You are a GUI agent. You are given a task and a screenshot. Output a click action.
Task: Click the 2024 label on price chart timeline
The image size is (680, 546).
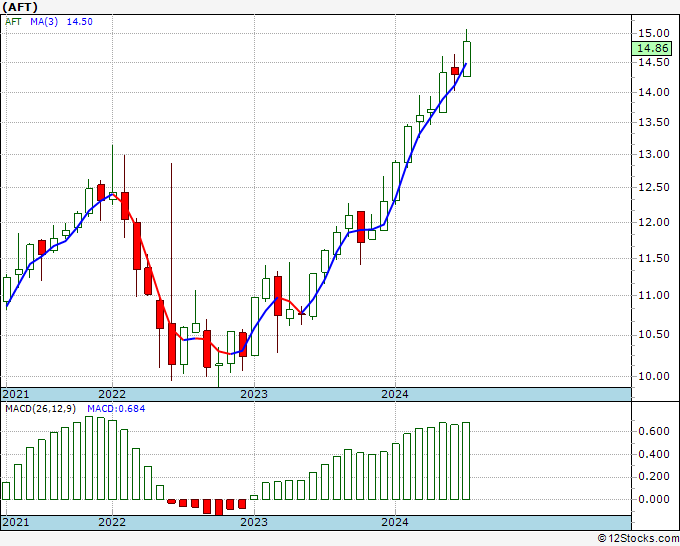tap(395, 394)
